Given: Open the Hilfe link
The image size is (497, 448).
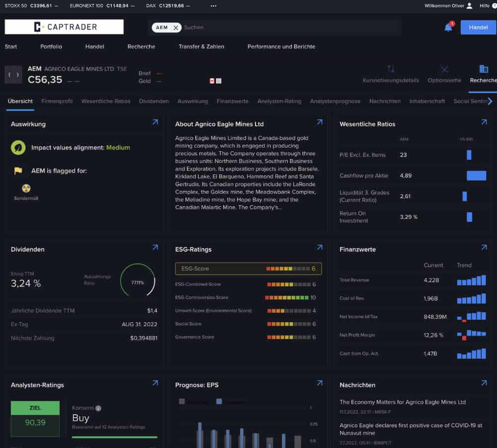Looking at the screenshot, I should point(484,5).
